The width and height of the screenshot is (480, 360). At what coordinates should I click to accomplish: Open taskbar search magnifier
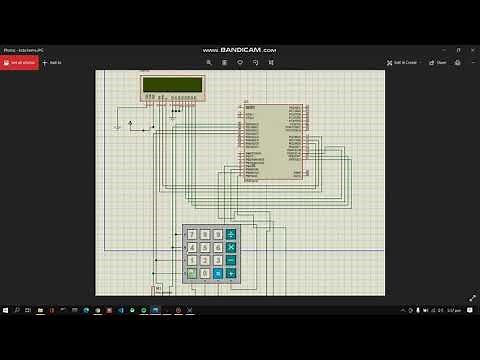17,310
